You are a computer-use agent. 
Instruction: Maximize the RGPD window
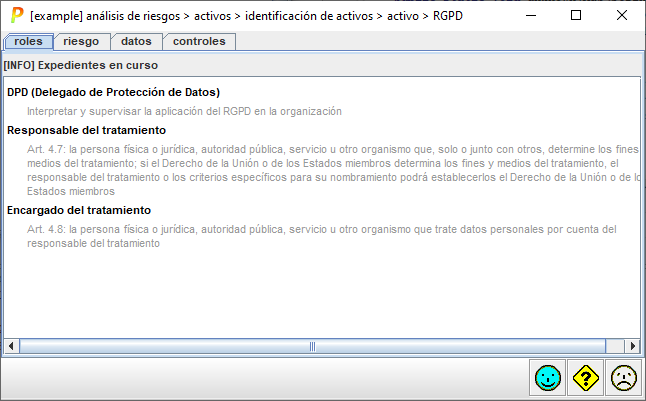pyautogui.click(x=576, y=16)
